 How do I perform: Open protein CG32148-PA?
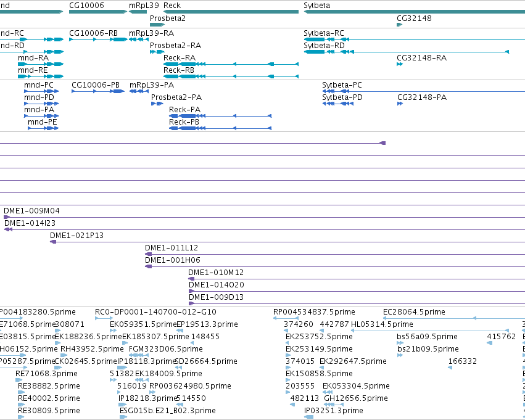422,97
